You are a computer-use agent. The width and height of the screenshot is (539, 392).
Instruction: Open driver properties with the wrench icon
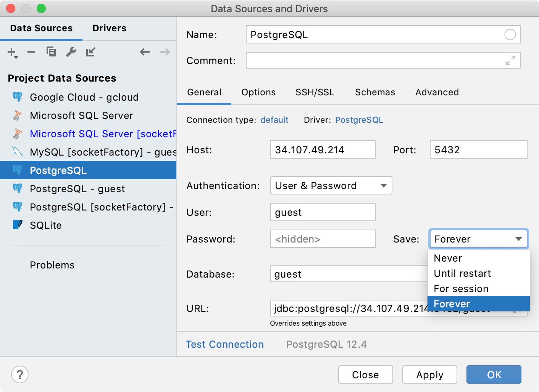tap(71, 52)
